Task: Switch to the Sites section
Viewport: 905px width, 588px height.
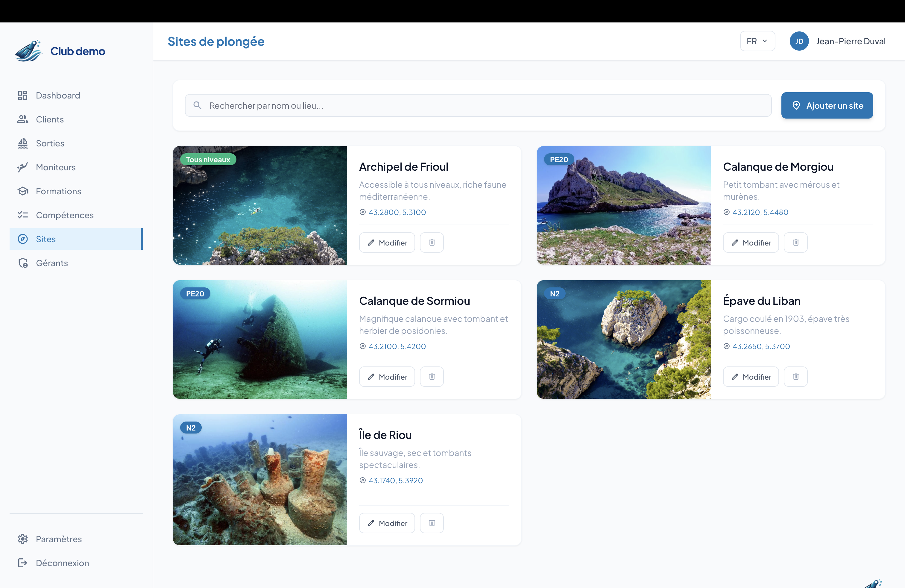Action: pyautogui.click(x=45, y=239)
